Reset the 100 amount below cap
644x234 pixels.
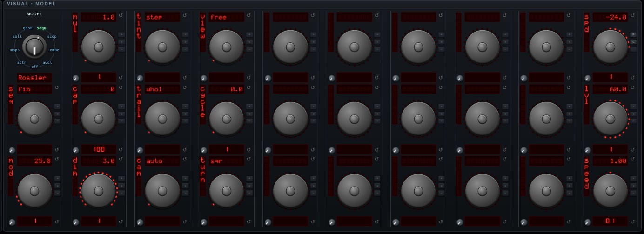tap(121, 150)
